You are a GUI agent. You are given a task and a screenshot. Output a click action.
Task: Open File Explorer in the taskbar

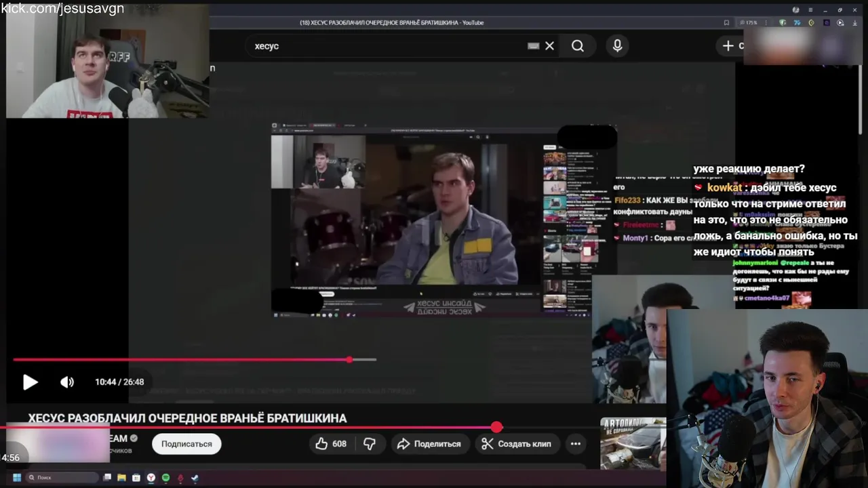pyautogui.click(x=121, y=477)
